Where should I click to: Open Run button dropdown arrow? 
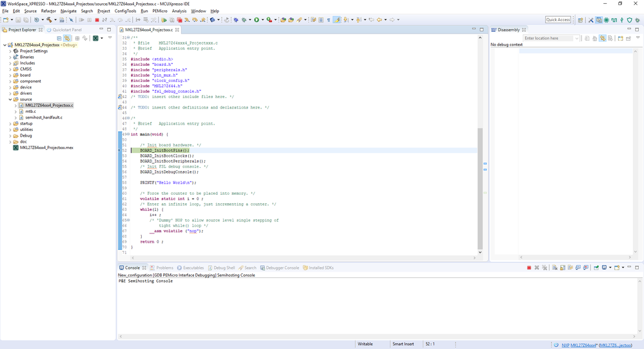click(262, 20)
